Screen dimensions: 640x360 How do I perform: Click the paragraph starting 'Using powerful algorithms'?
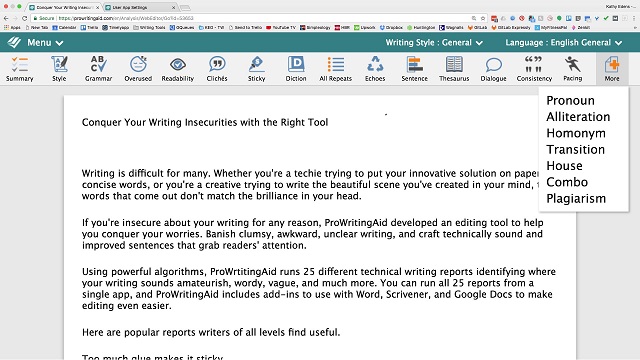[x=318, y=289]
